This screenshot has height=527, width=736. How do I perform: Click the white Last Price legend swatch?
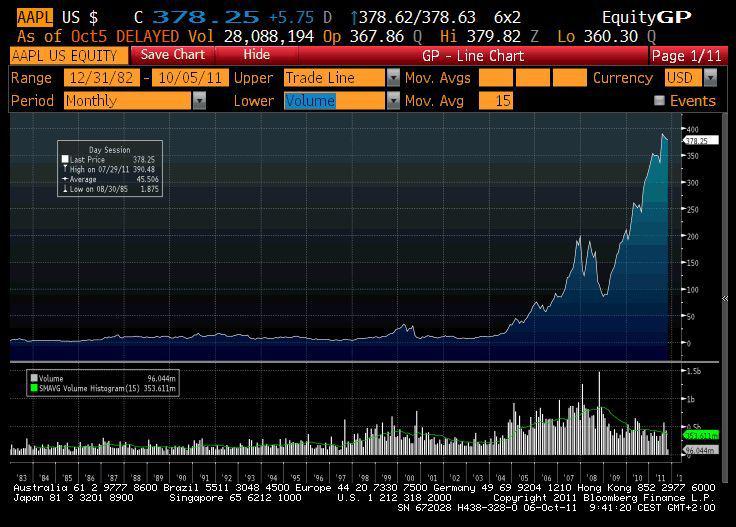[x=65, y=159]
